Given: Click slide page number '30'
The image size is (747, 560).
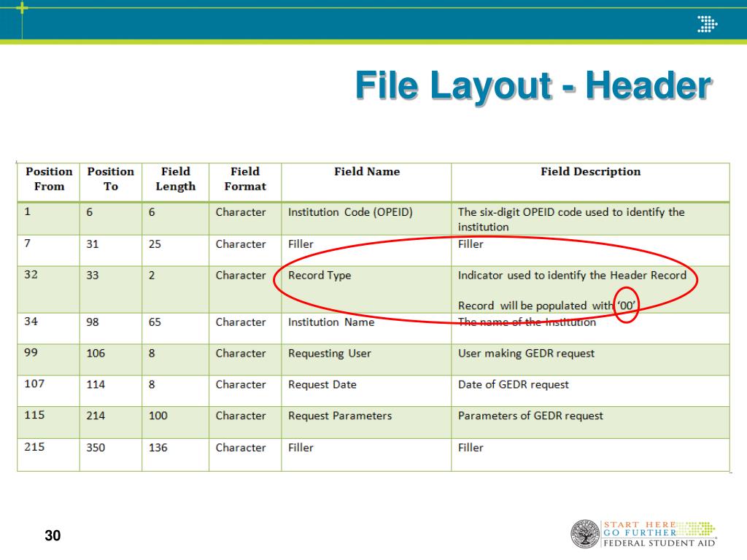Looking at the screenshot, I should (x=53, y=536).
